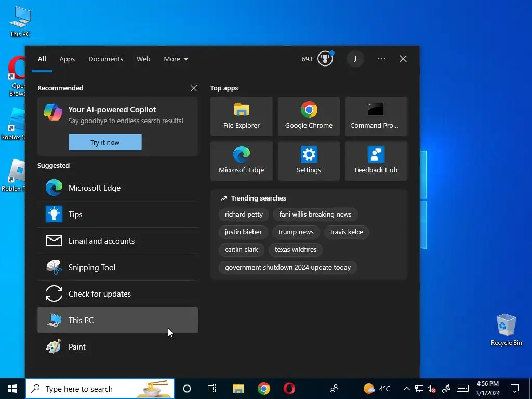Image resolution: width=532 pixels, height=399 pixels.
Task: Open Command Prompt tile in Top apps
Action: pos(376,116)
